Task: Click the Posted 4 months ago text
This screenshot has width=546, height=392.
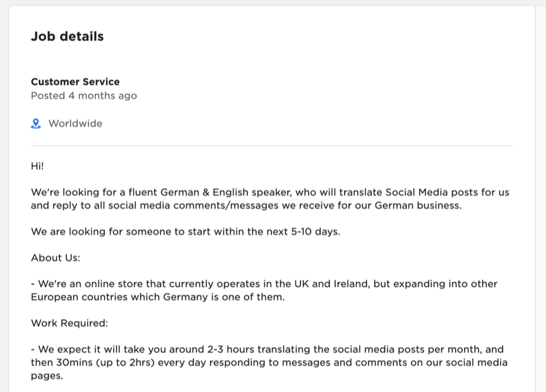Action: 84,95
